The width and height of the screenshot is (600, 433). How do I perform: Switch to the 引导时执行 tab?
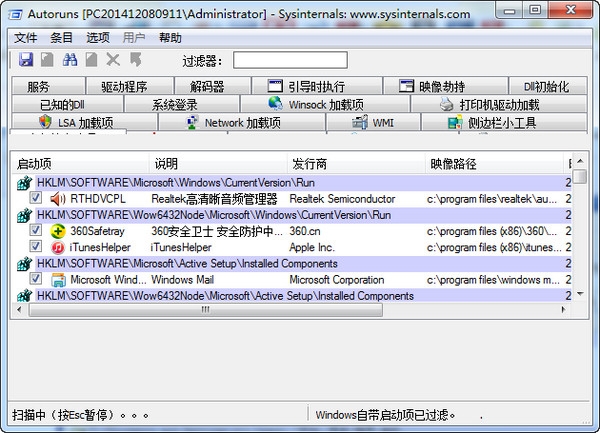tap(317, 86)
